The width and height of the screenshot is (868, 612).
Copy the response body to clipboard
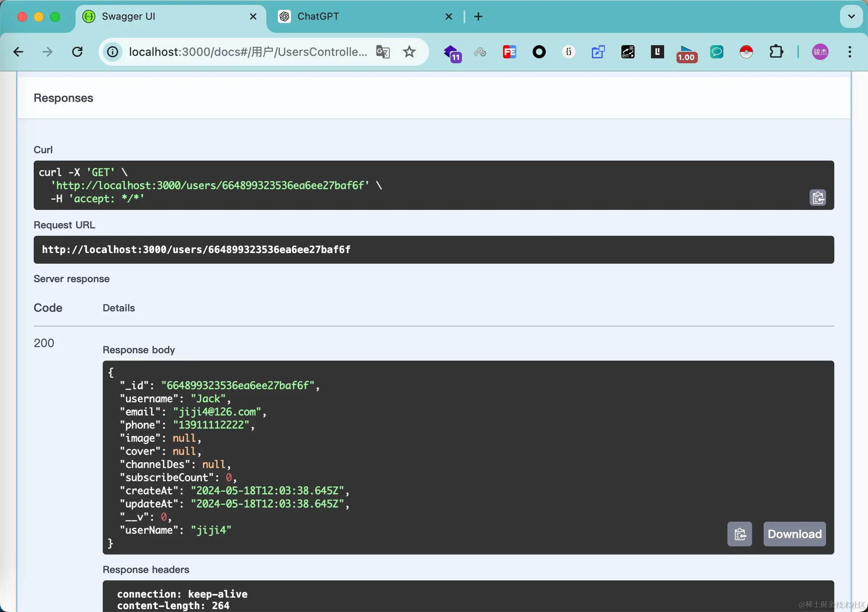point(739,534)
